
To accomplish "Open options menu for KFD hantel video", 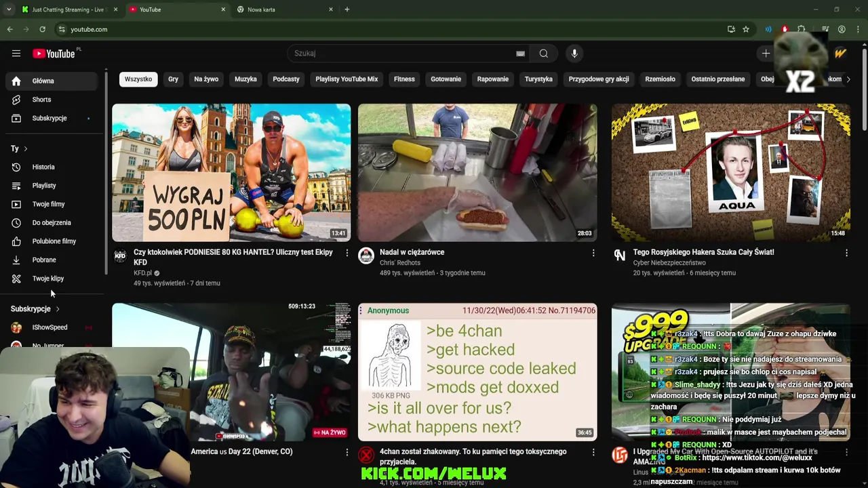I will click(x=347, y=253).
